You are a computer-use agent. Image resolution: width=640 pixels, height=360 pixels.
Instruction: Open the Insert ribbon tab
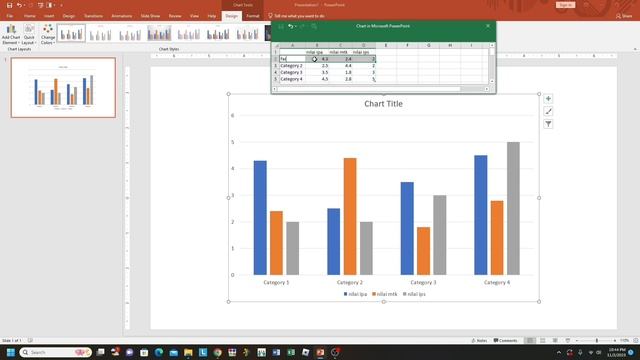[49, 16]
